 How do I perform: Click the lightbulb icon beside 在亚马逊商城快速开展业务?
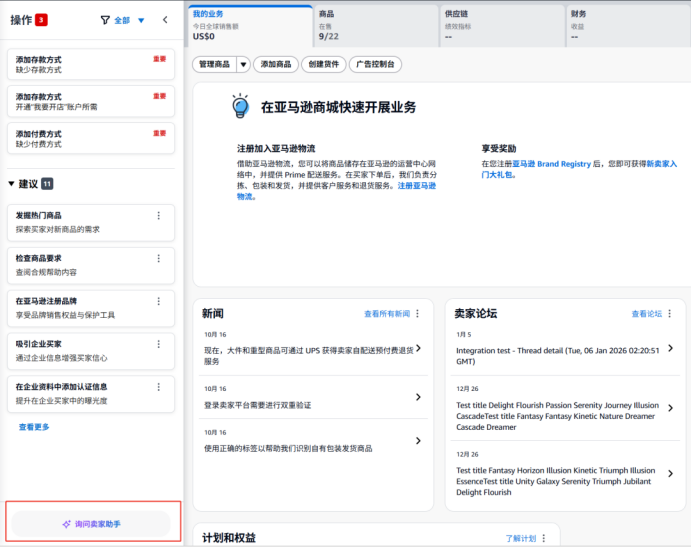coord(241,106)
